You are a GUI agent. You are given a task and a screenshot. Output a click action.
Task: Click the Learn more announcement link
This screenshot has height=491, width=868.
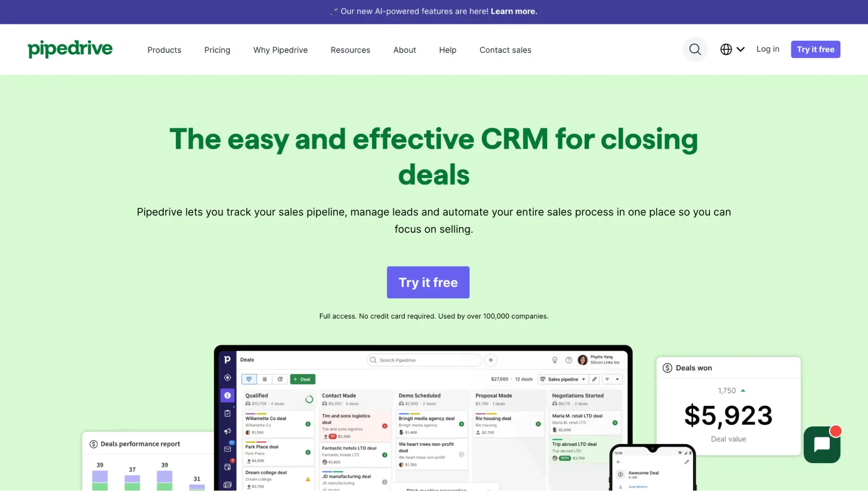(513, 11)
